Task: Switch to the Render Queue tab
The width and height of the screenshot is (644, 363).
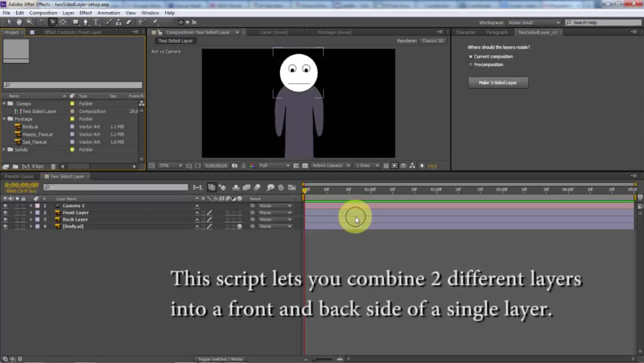Action: (19, 176)
